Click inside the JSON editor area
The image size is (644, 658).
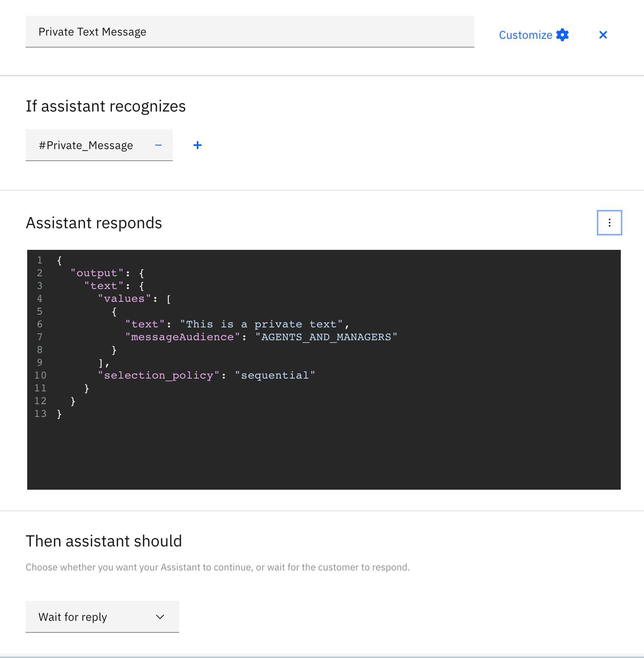[x=324, y=370]
